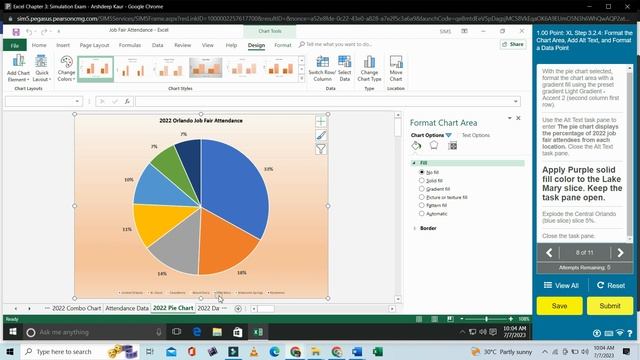The width and height of the screenshot is (640, 360).
Task: Open the Fill & Line paint bucket tab
Action: click(x=416, y=145)
